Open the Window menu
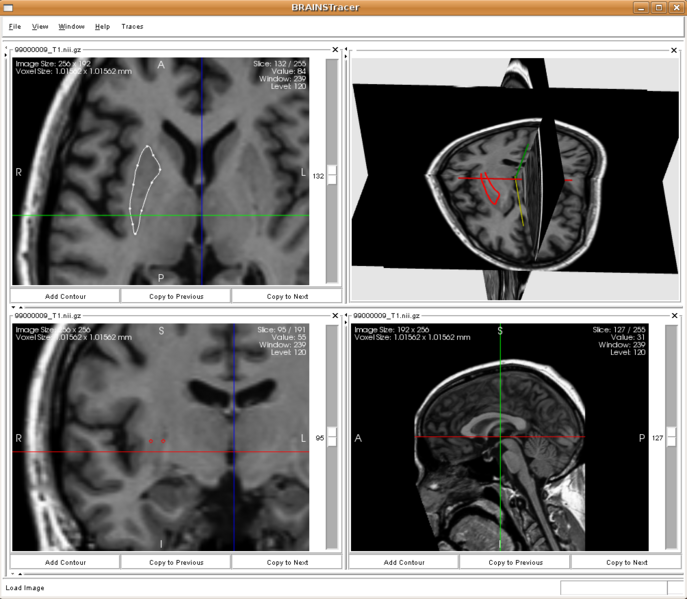 point(71,27)
